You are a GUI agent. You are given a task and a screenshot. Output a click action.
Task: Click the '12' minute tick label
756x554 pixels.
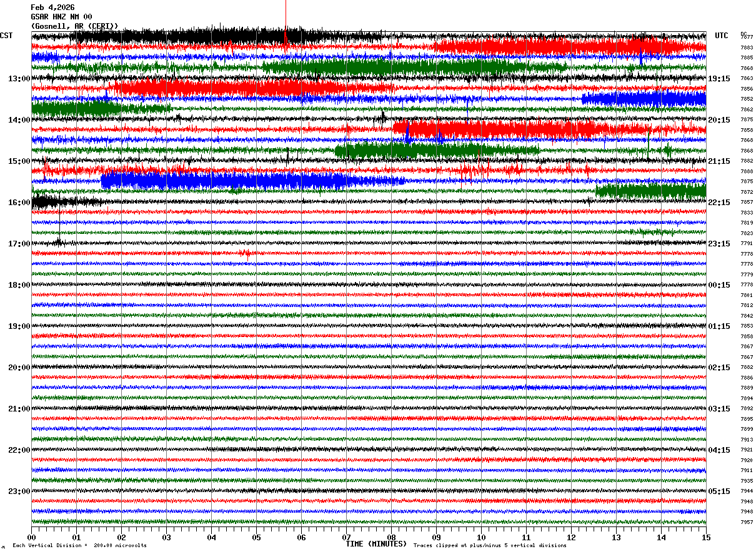click(572, 537)
